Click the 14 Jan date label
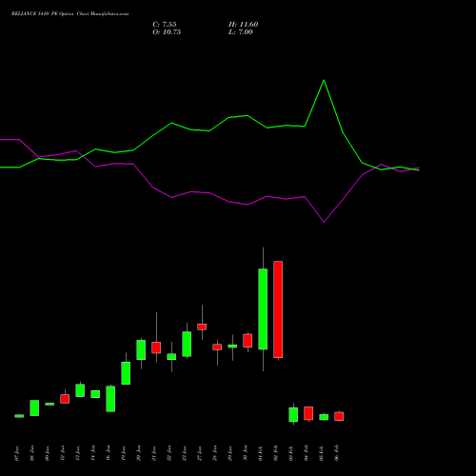 [93, 453]
